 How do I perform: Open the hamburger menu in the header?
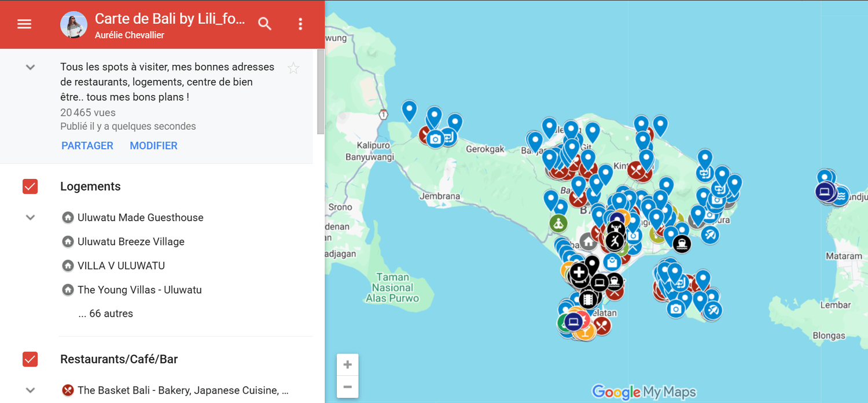[x=24, y=24]
